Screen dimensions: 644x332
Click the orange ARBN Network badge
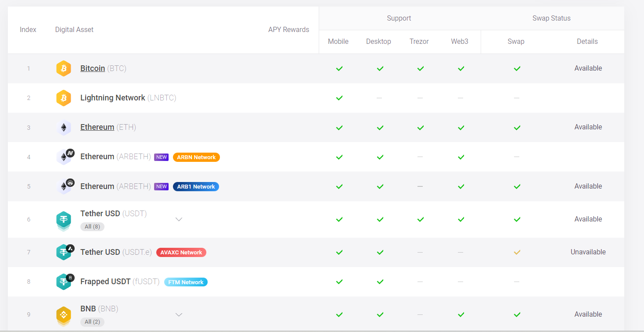196,157
